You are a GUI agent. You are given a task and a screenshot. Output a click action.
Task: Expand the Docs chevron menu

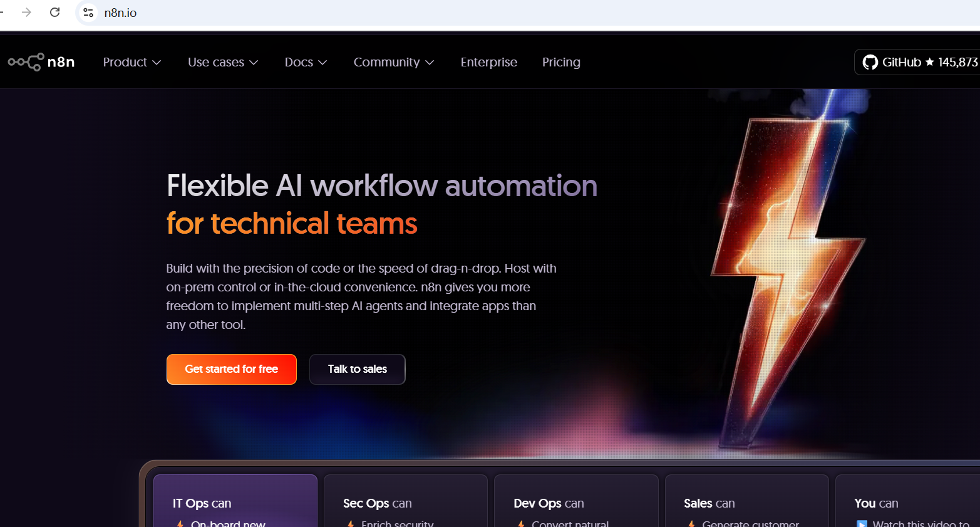coord(306,62)
